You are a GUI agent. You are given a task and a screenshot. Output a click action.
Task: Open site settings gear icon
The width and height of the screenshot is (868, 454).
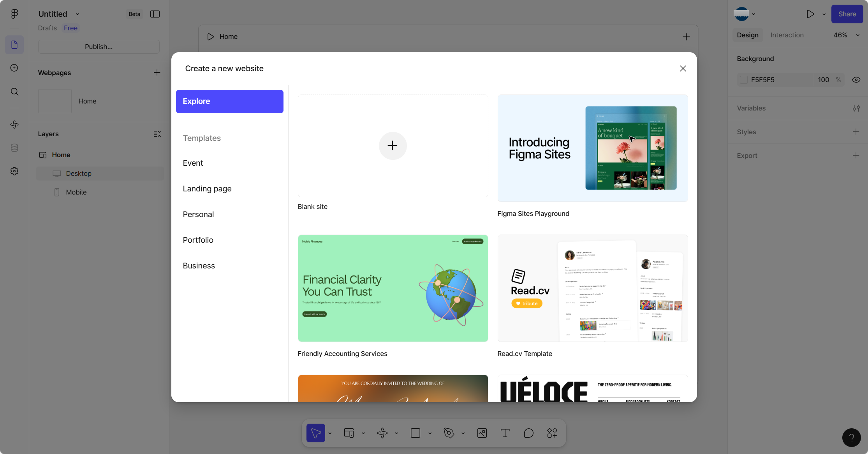coord(14,171)
